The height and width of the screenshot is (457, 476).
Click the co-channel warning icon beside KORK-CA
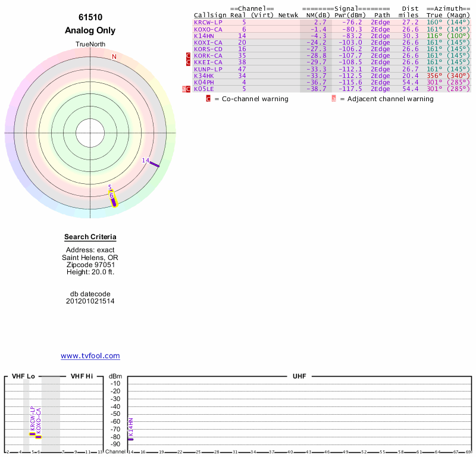pyautogui.click(x=189, y=55)
